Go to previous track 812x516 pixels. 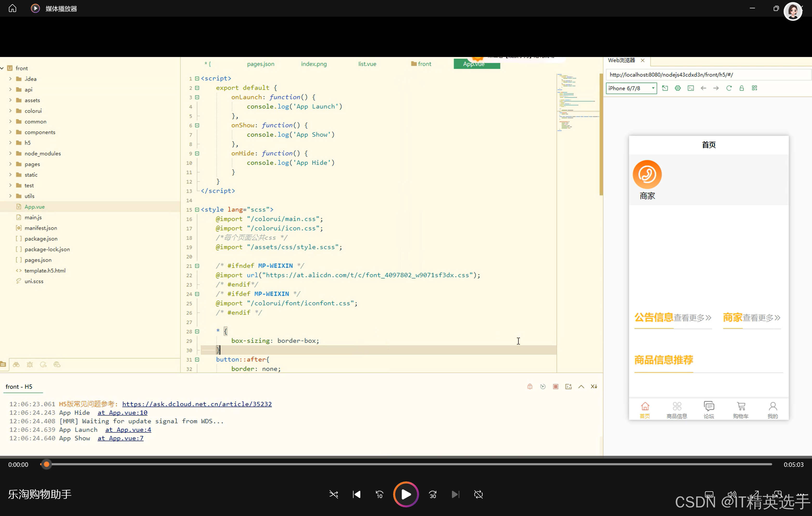tap(356, 494)
